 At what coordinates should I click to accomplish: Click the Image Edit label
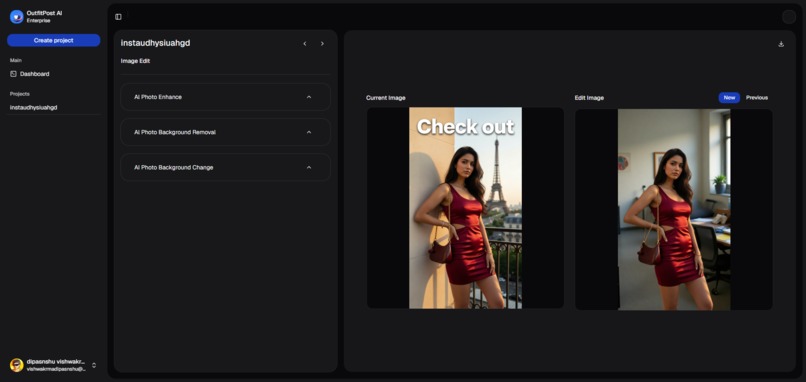(x=135, y=61)
